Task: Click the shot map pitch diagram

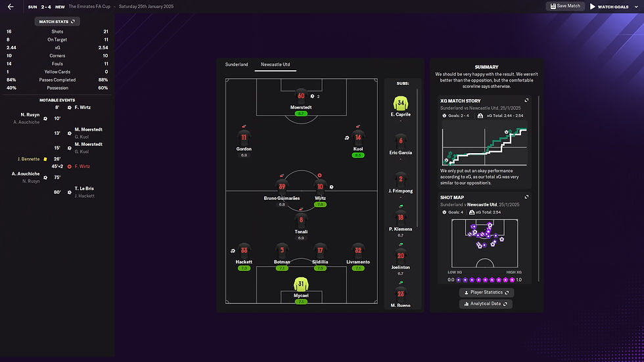Action: (x=485, y=243)
